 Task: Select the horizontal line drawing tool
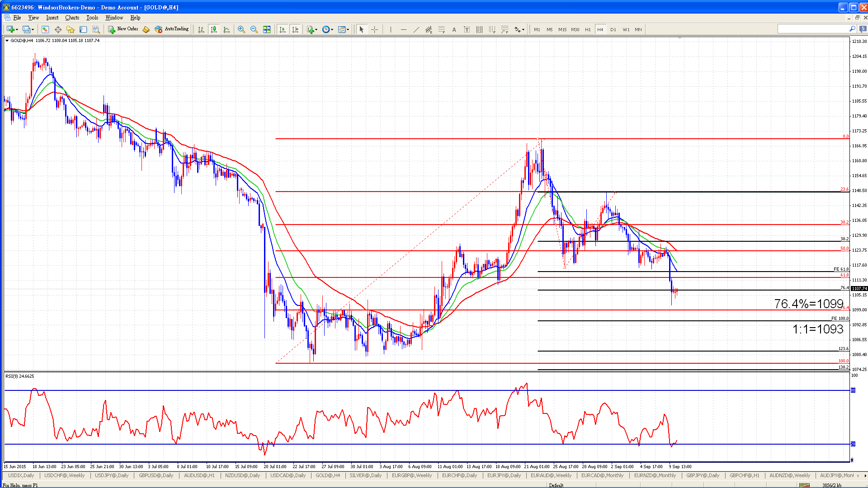403,29
